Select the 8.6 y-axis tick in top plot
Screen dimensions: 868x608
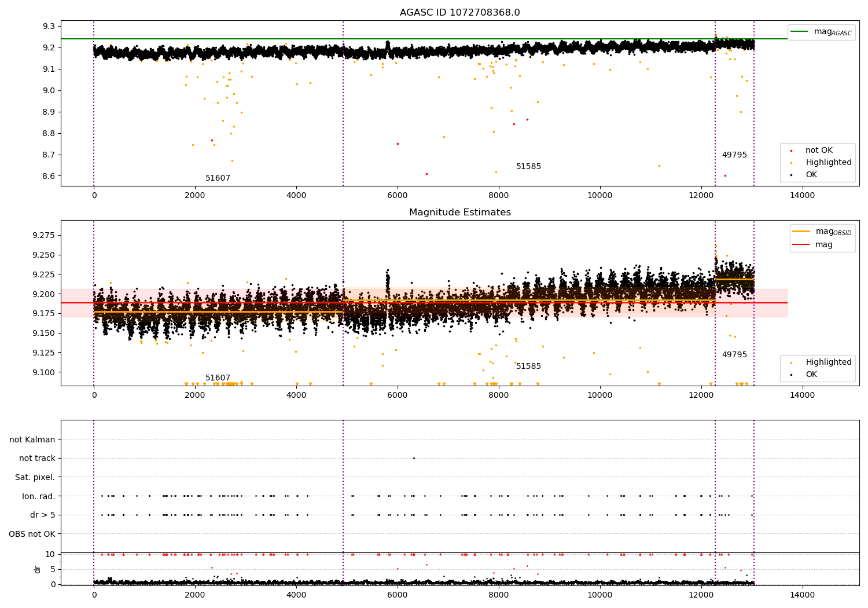pos(49,177)
